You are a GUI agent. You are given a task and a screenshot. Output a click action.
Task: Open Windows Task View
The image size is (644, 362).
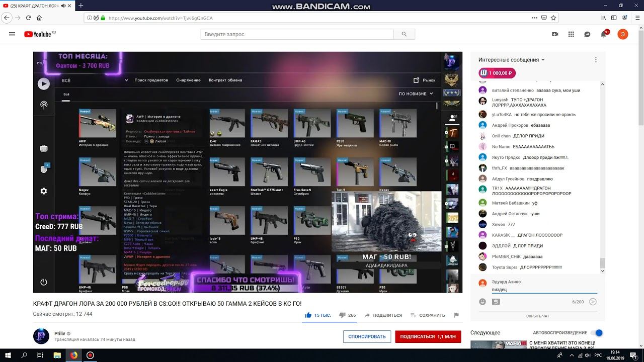pyautogui.click(x=40, y=355)
